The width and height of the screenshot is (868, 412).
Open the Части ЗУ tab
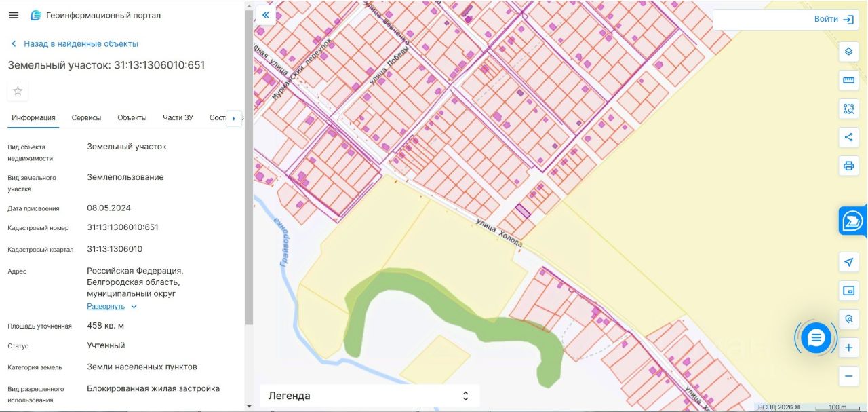178,117
